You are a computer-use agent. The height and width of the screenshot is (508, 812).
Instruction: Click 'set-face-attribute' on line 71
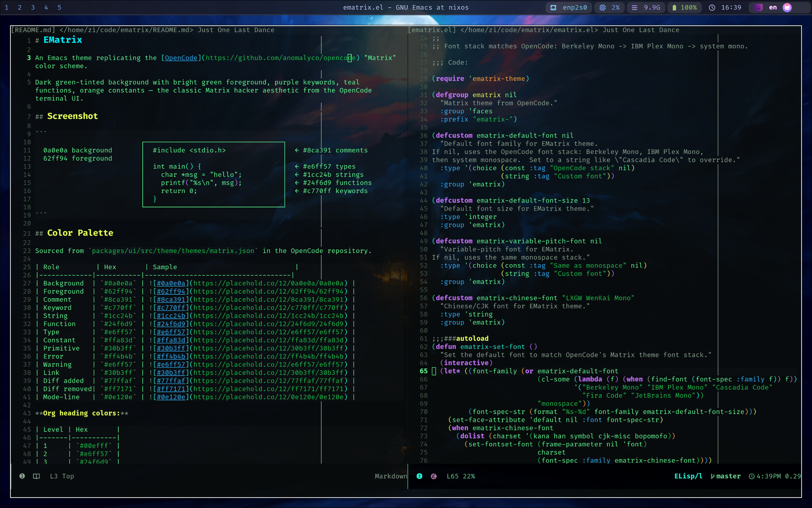point(488,420)
